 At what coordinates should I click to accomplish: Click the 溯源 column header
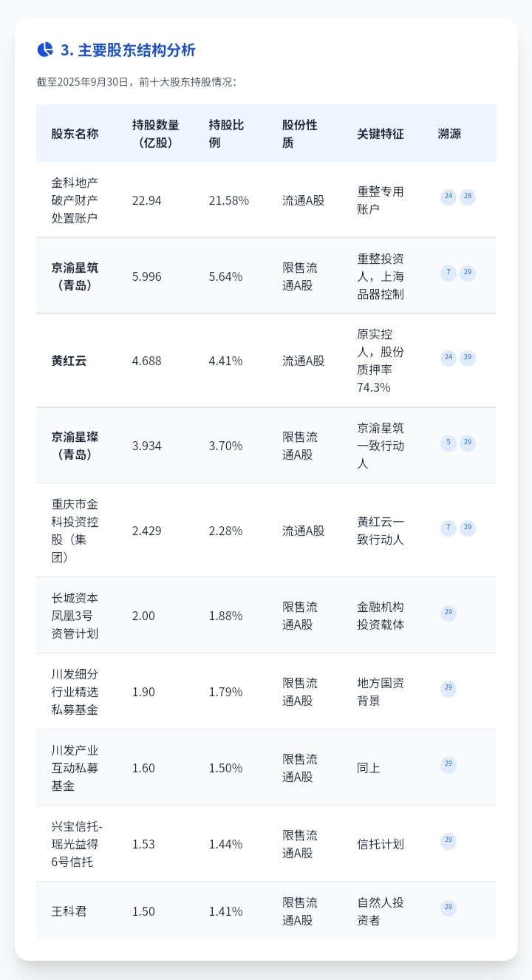tap(449, 134)
